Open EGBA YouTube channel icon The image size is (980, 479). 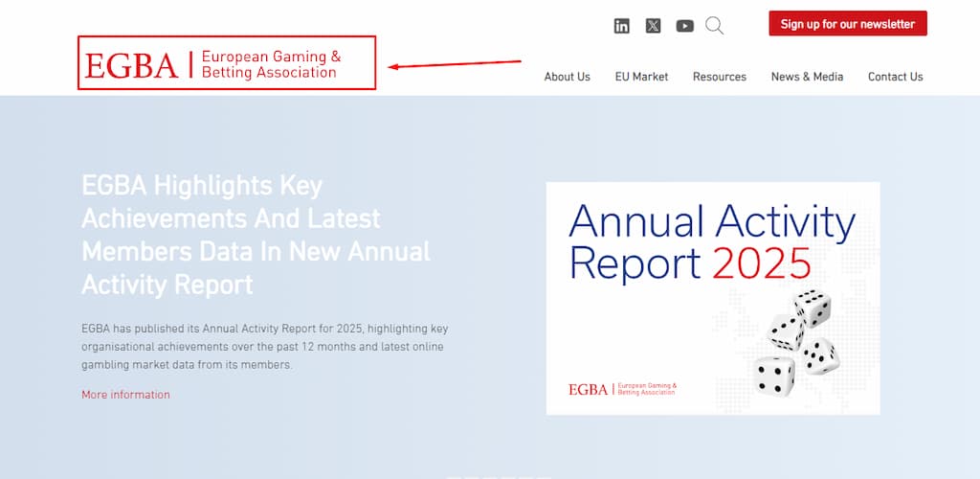coord(685,26)
